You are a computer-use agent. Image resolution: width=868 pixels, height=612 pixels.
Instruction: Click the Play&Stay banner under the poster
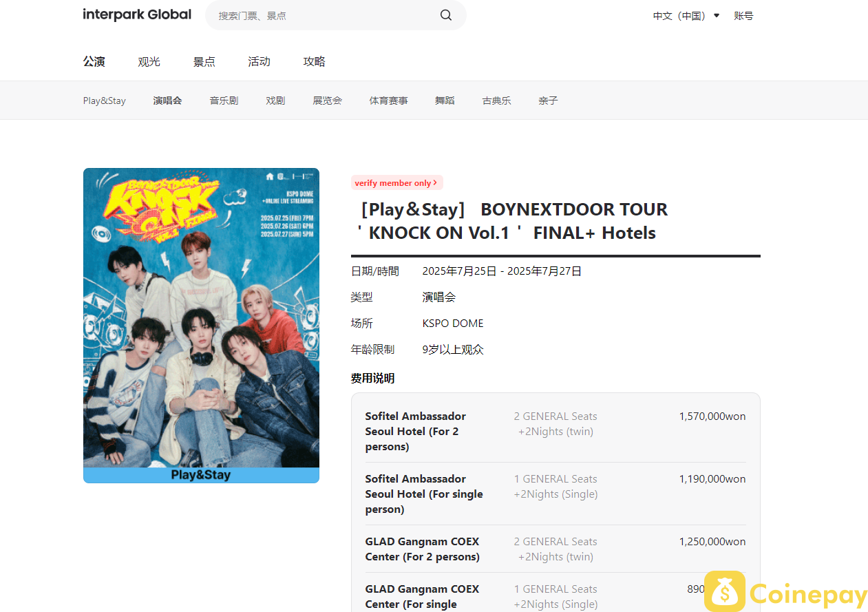pyautogui.click(x=201, y=475)
